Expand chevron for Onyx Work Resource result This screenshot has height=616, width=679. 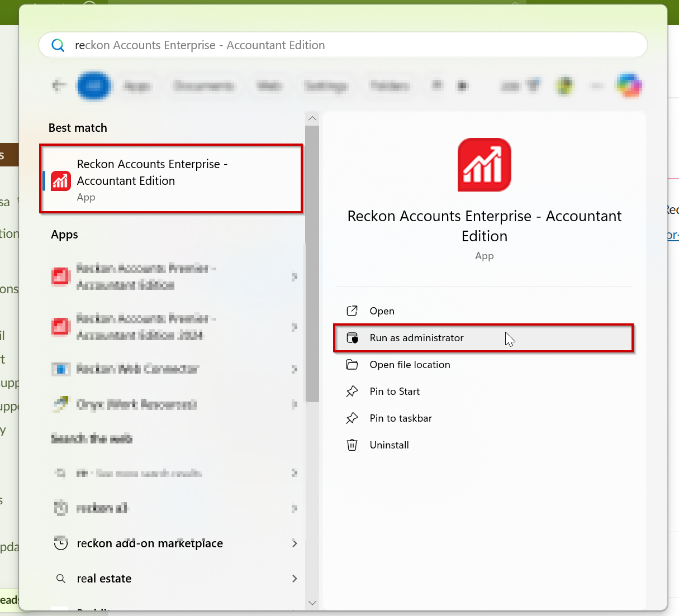[x=295, y=404]
